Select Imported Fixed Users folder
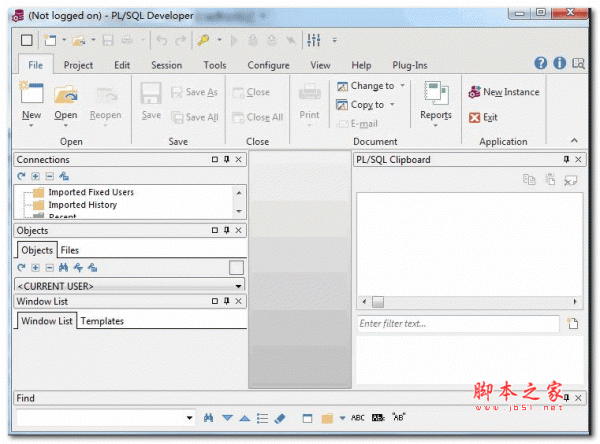600x444 pixels. (91, 192)
